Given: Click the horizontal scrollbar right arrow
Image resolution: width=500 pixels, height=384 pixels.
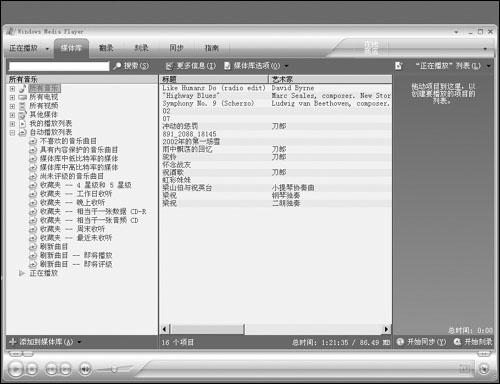Looking at the screenshot, I should 386,329.
